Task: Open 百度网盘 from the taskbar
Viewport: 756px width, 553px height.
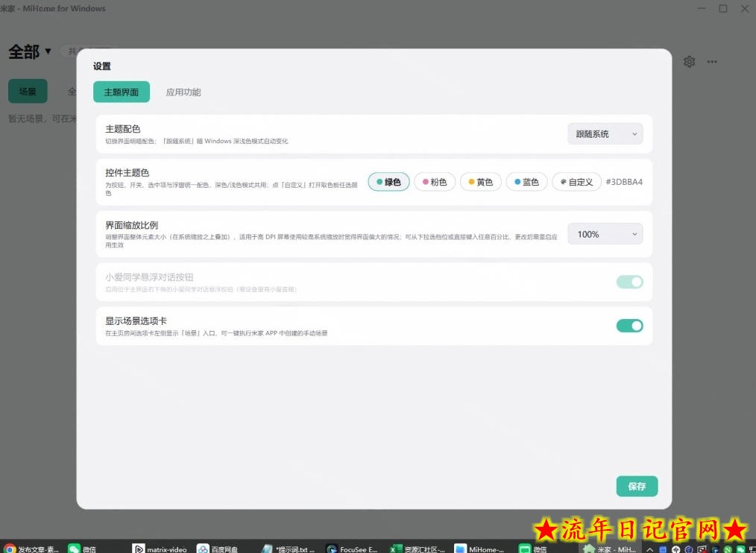Action: 218,549
